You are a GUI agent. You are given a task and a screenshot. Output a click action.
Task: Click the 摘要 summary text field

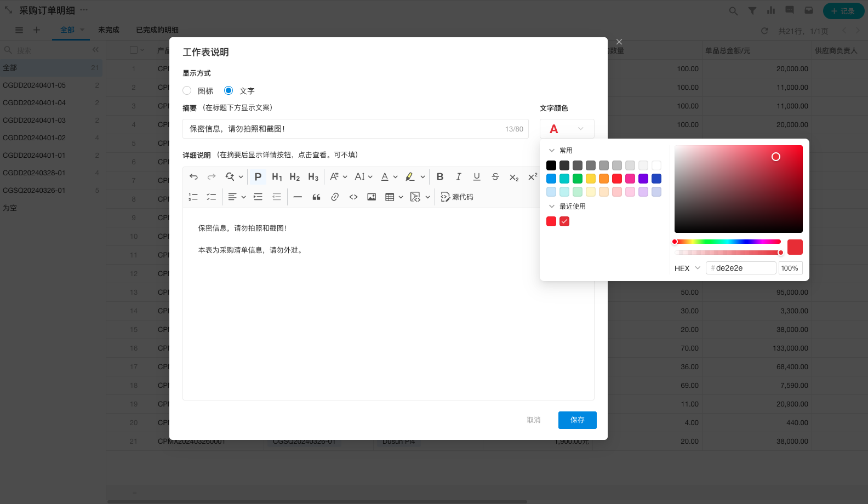click(x=356, y=129)
